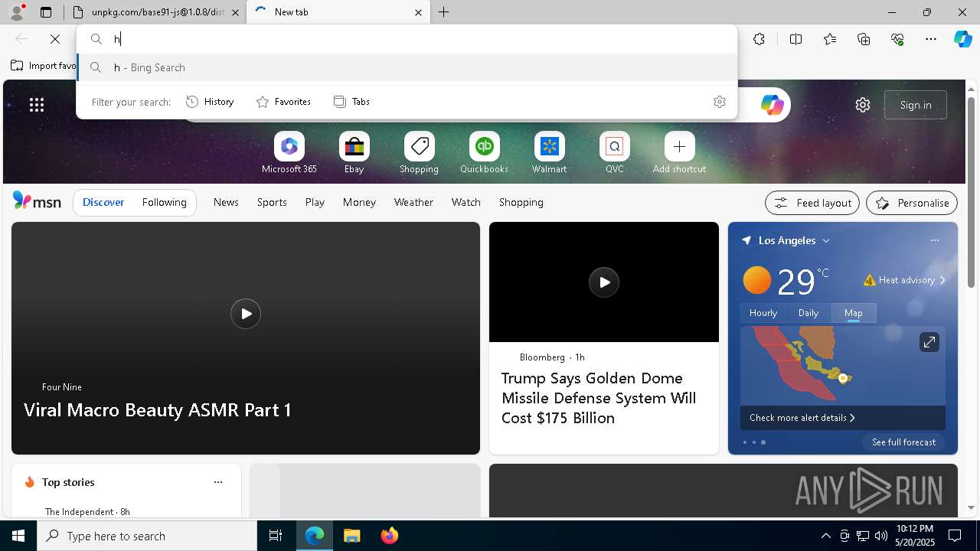Open the News category

tap(226, 202)
